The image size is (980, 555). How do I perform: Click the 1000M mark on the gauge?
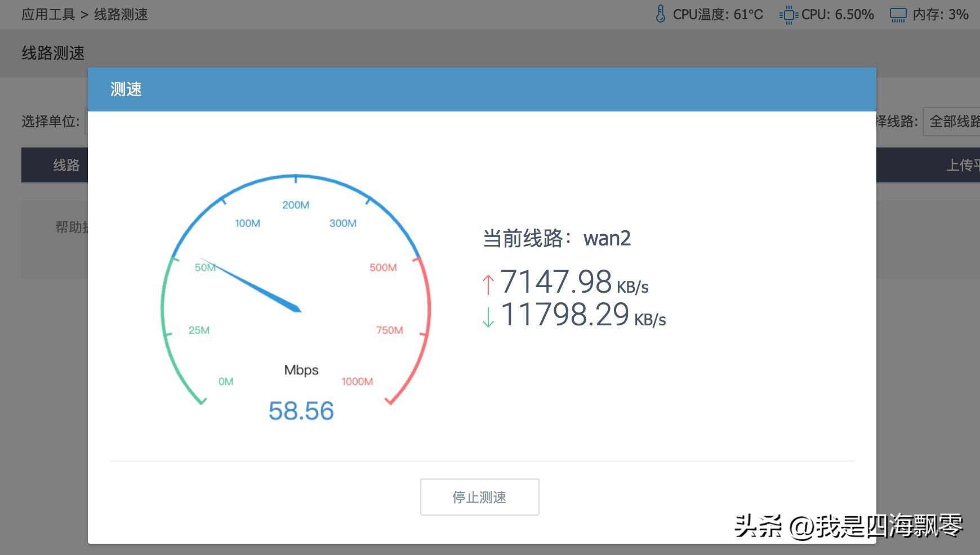pyautogui.click(x=357, y=381)
